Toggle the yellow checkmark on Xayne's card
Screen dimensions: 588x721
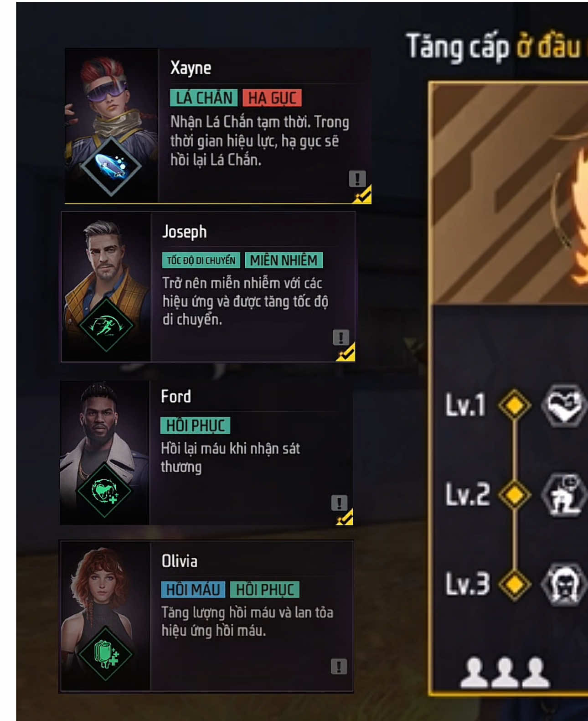click(362, 195)
